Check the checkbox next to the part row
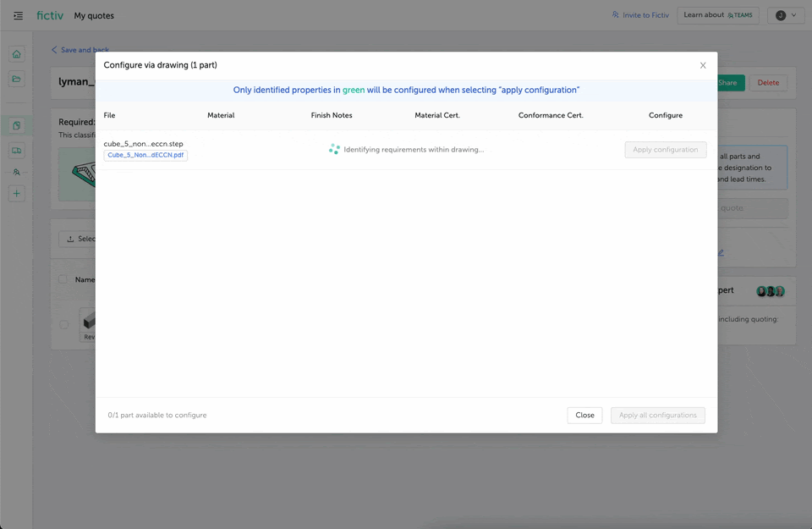This screenshot has height=529, width=812. 63,323
